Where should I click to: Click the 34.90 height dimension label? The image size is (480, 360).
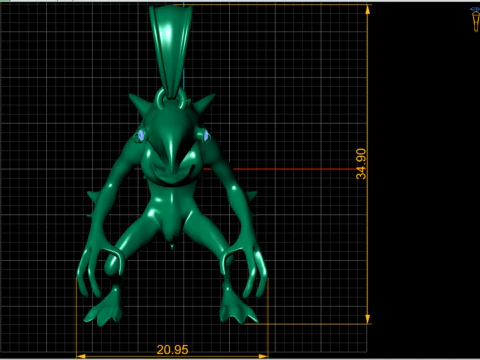point(361,164)
